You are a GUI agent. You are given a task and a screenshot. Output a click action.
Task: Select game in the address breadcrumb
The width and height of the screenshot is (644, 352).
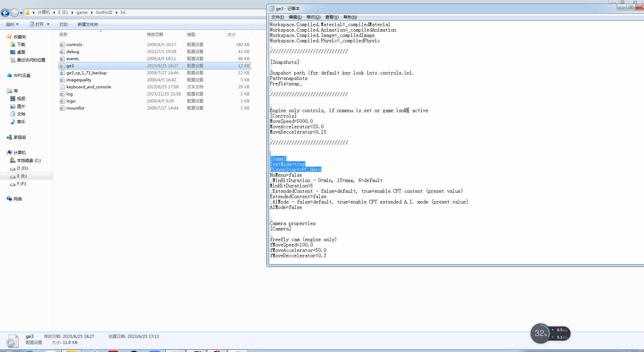[x=82, y=12]
